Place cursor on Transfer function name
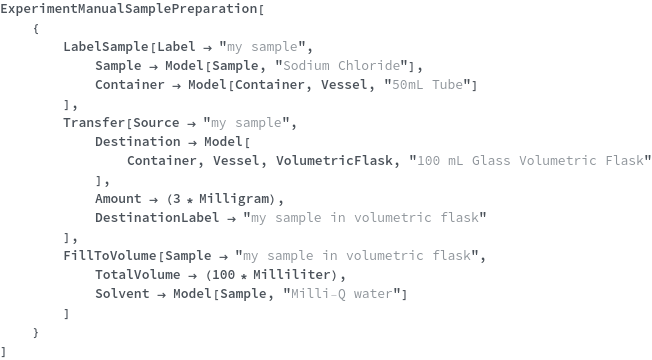This screenshot has width=652, height=360. click(94, 123)
